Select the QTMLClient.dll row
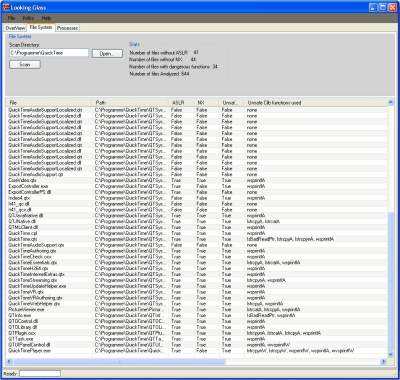Screen dimensions: 400x380 [x=197, y=227]
